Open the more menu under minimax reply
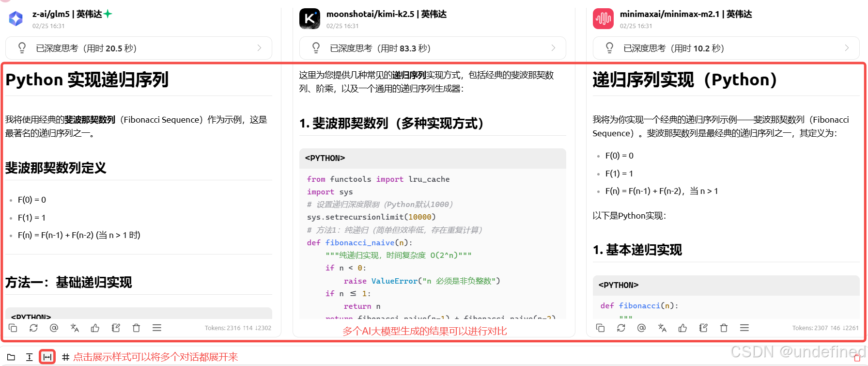The image size is (868, 366). [744, 328]
